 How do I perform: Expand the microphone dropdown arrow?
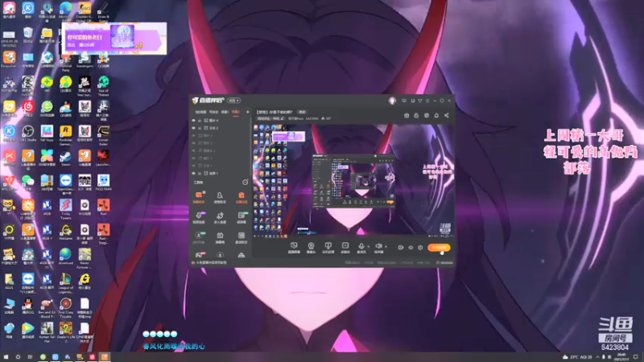pyautogui.click(x=368, y=247)
